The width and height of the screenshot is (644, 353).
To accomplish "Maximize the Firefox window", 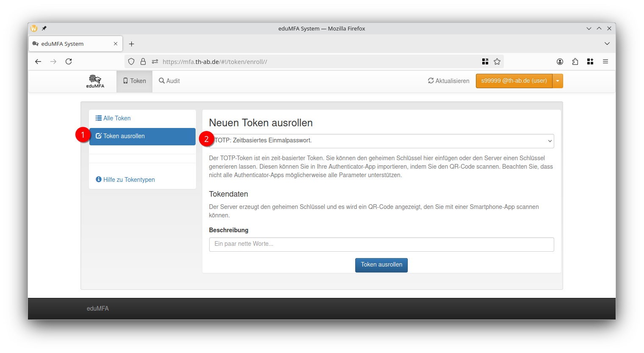I will 599,28.
